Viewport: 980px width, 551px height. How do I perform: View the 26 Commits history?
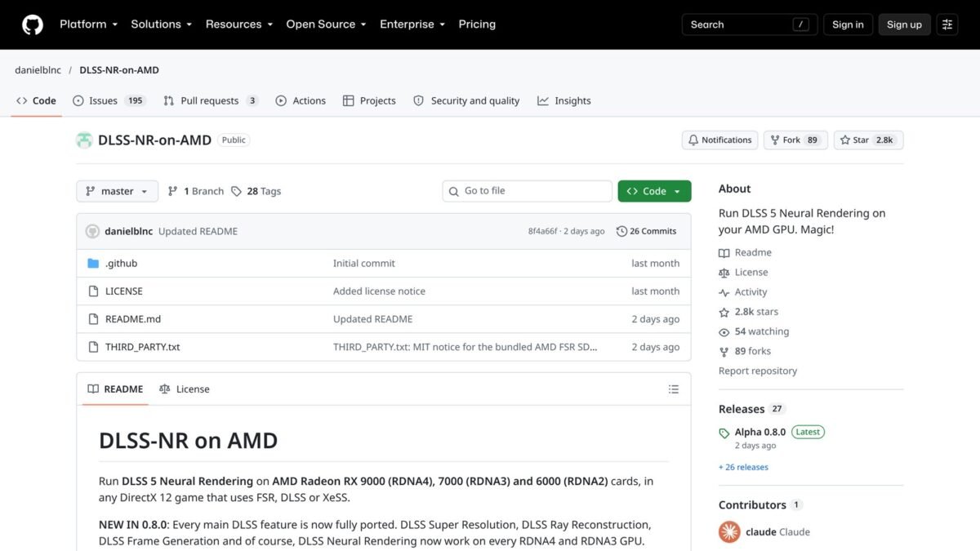coord(647,231)
